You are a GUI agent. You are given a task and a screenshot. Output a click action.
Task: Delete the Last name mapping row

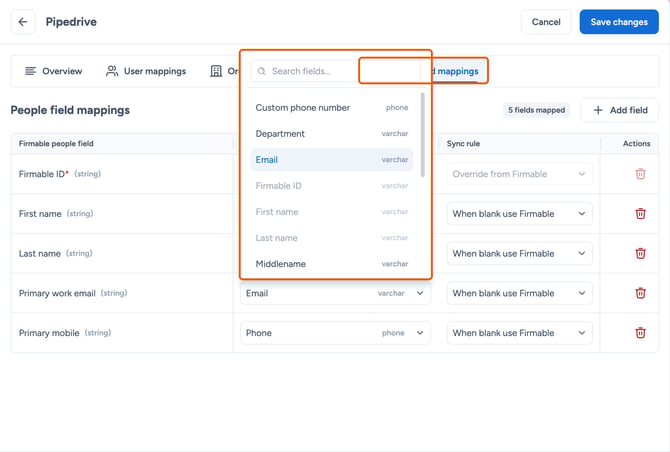pos(640,253)
